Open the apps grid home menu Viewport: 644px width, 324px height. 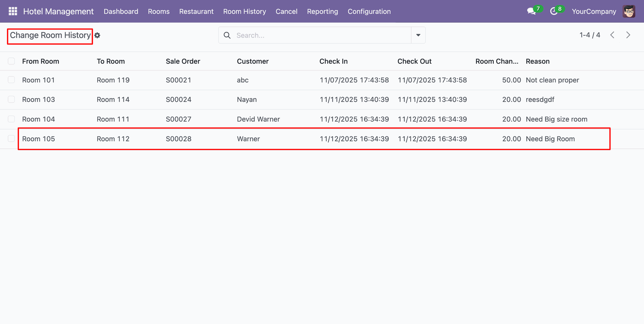(13, 11)
